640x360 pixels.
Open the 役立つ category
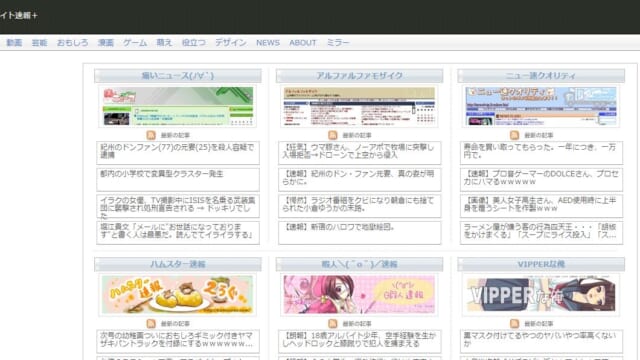(194, 42)
